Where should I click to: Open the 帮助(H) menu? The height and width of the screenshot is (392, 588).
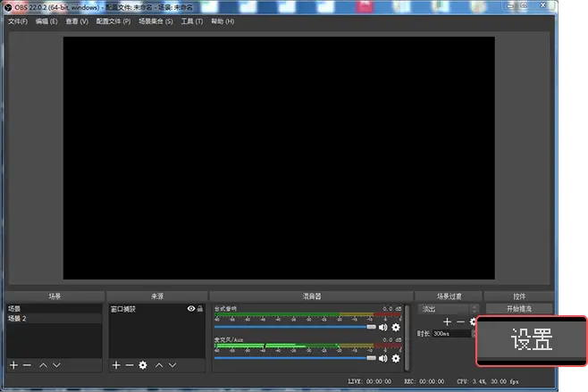pyautogui.click(x=223, y=21)
